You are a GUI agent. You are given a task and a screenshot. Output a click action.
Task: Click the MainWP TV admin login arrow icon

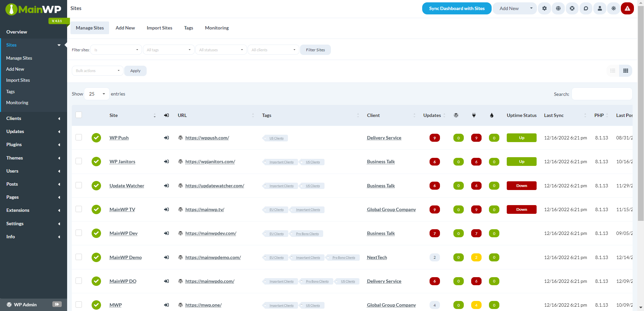[166, 209]
